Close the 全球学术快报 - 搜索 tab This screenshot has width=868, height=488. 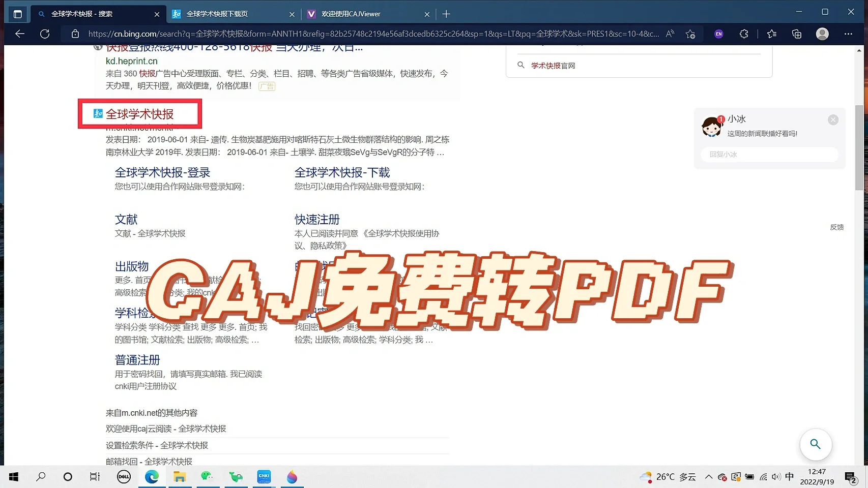(x=157, y=14)
